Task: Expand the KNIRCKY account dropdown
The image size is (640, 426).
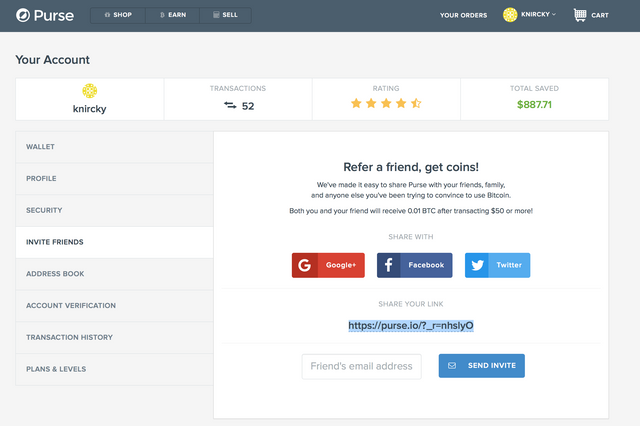Action: [x=538, y=14]
